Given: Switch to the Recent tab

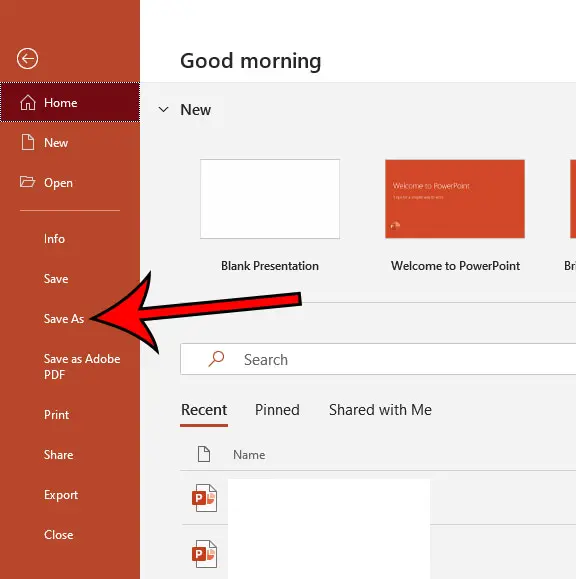Looking at the screenshot, I should 204,410.
